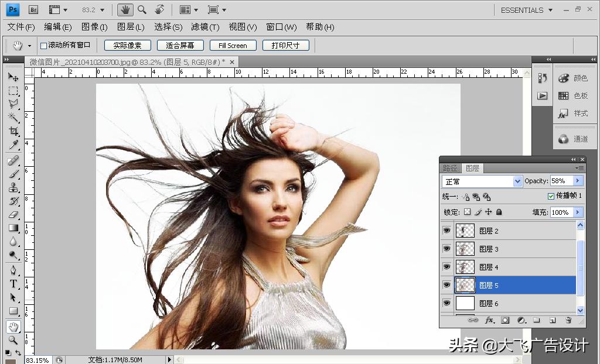Screen dimensions: 600x364
Task: Click the Fill Screen button
Action: click(233, 46)
